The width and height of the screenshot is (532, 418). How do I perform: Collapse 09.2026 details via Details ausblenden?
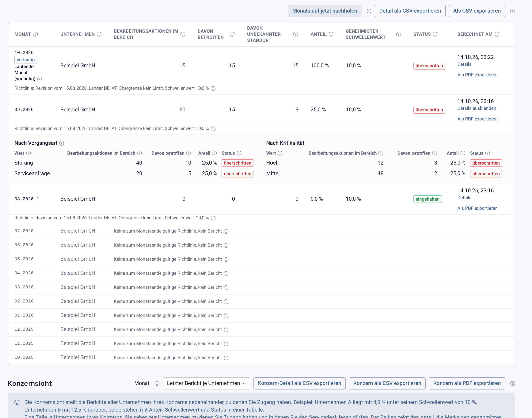click(477, 108)
